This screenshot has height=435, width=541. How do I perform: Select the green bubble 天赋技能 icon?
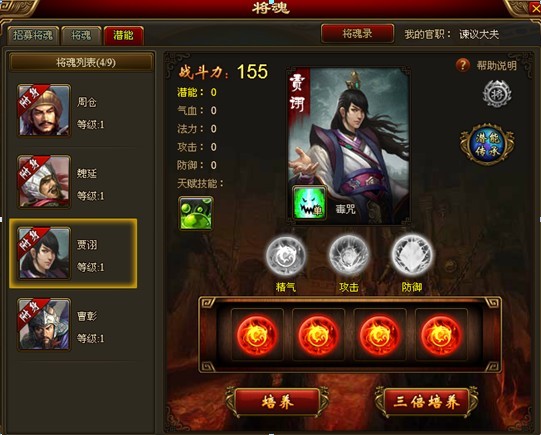point(196,213)
